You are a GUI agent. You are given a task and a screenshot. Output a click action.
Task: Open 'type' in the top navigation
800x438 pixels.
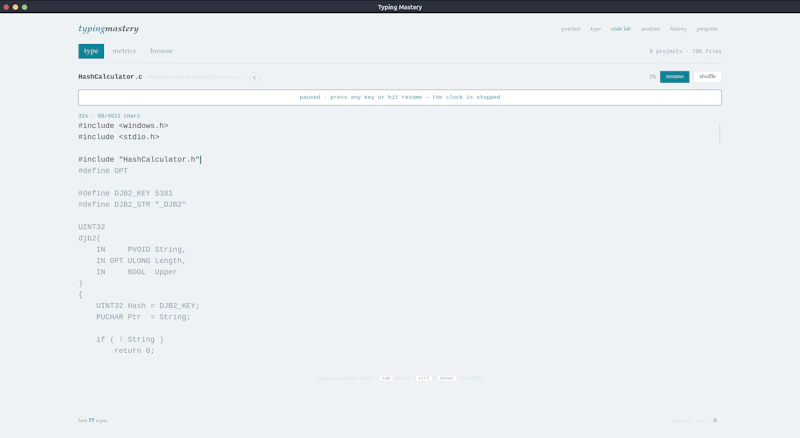[595, 29]
